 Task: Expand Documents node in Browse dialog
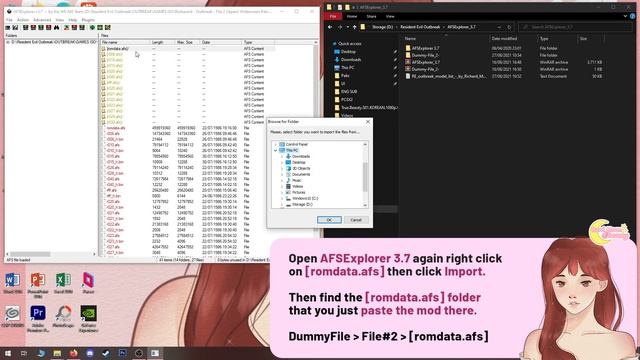coord(282,174)
